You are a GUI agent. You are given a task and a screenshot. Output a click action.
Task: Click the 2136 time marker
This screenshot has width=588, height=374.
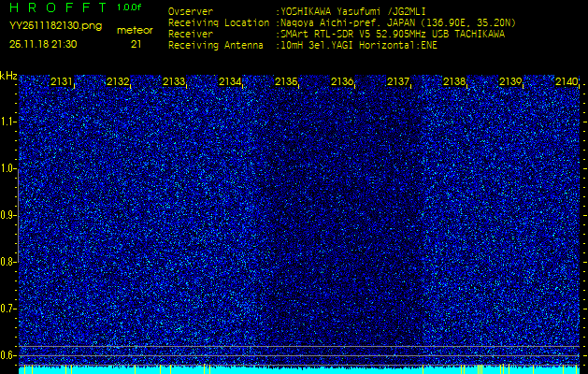click(342, 81)
